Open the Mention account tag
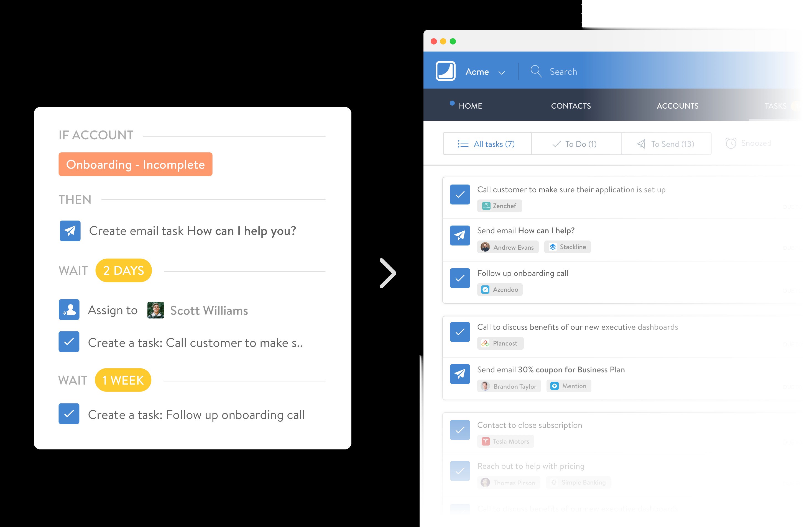 pyautogui.click(x=568, y=386)
